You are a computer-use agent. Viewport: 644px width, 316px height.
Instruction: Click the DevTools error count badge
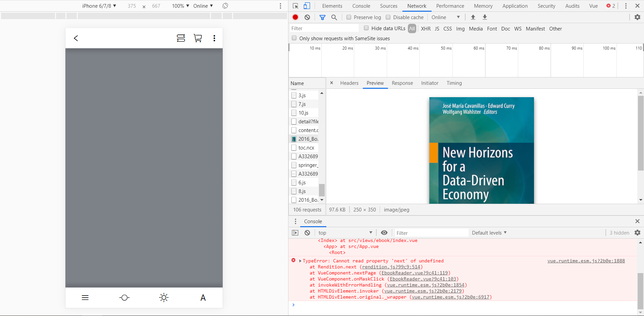click(611, 6)
